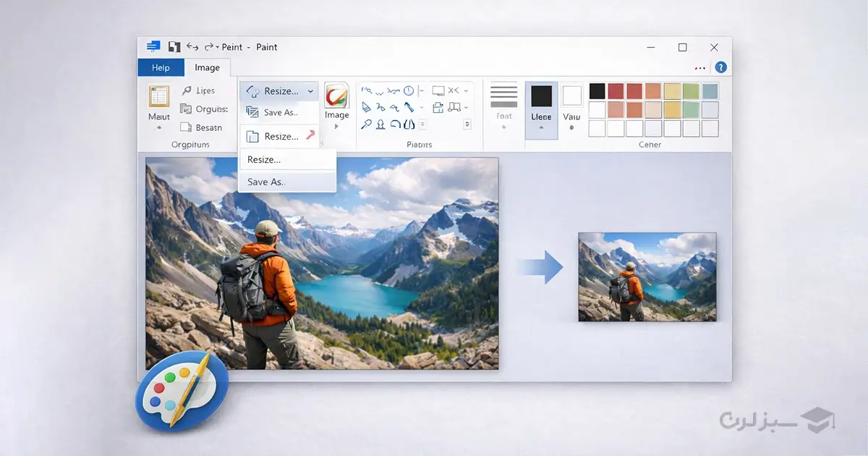Click the line thickness icon above Foat
Image resolution: width=868 pixels, height=456 pixels.
click(x=504, y=96)
